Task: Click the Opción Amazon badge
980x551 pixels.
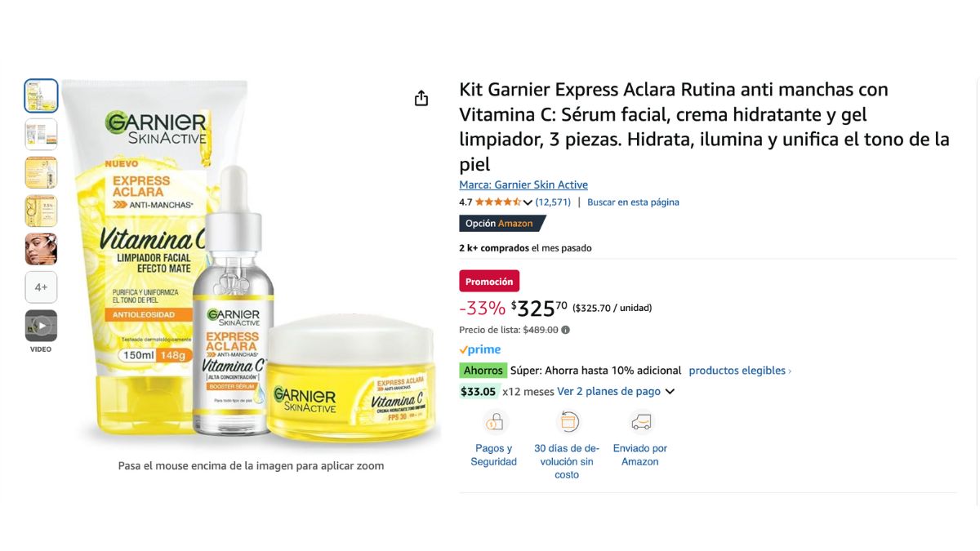Action: (x=501, y=223)
